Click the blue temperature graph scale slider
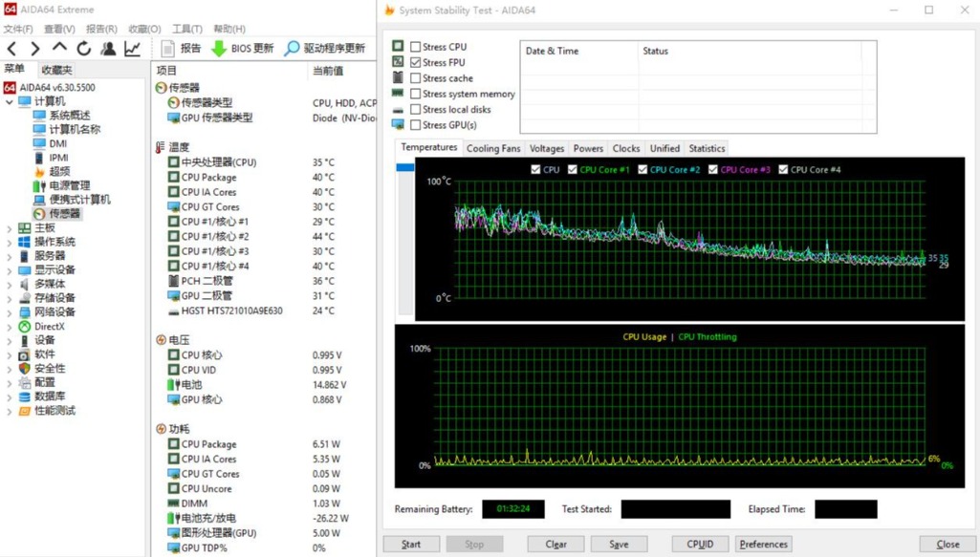980x557 pixels. point(405,168)
